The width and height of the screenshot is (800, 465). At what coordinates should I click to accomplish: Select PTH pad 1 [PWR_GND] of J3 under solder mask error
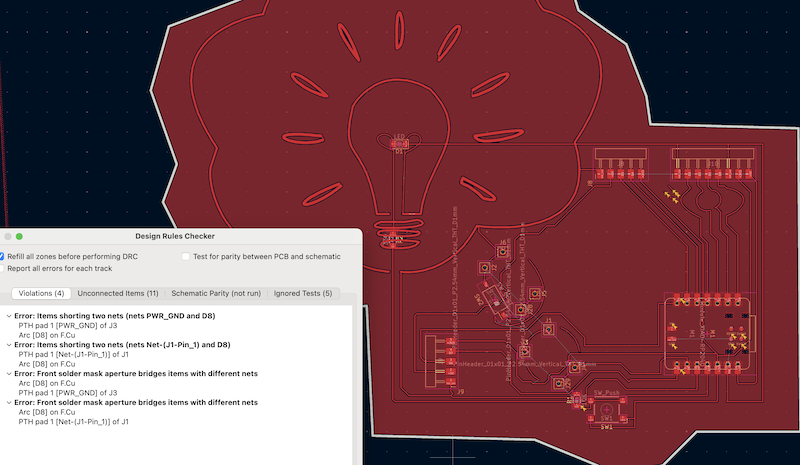coord(68,393)
